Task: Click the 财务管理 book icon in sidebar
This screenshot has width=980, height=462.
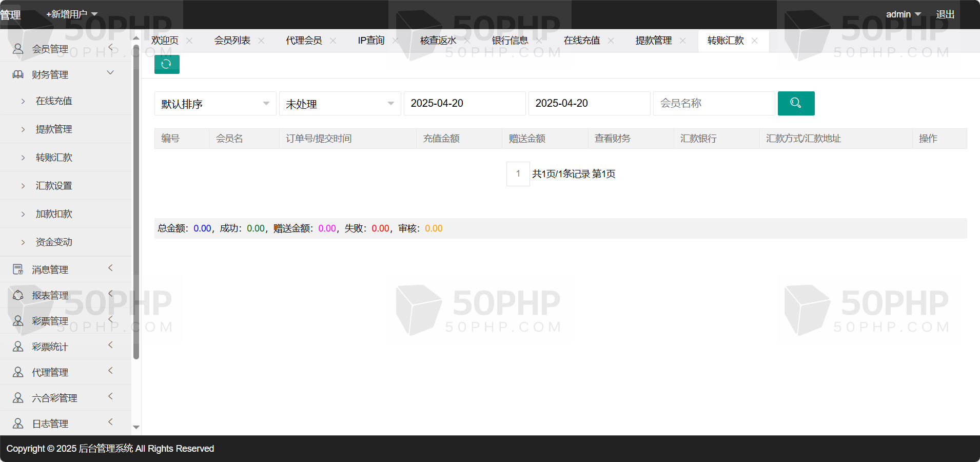Action: click(18, 74)
